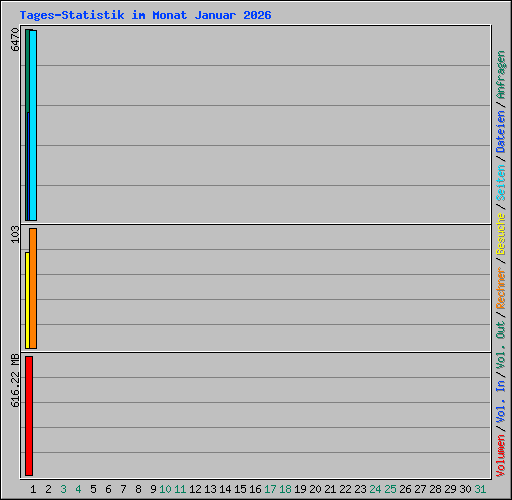The height and width of the screenshot is (500, 512).
Task: Click the 'Rechner' legend label
Action: tap(500, 288)
